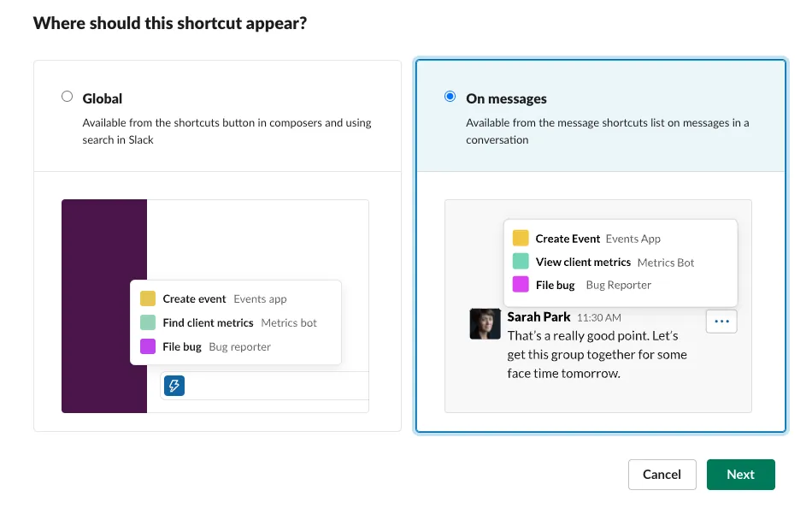Screen dimensions: 812x508
Task: Click the 11:30 AM message timestamp
Action: click(x=599, y=317)
